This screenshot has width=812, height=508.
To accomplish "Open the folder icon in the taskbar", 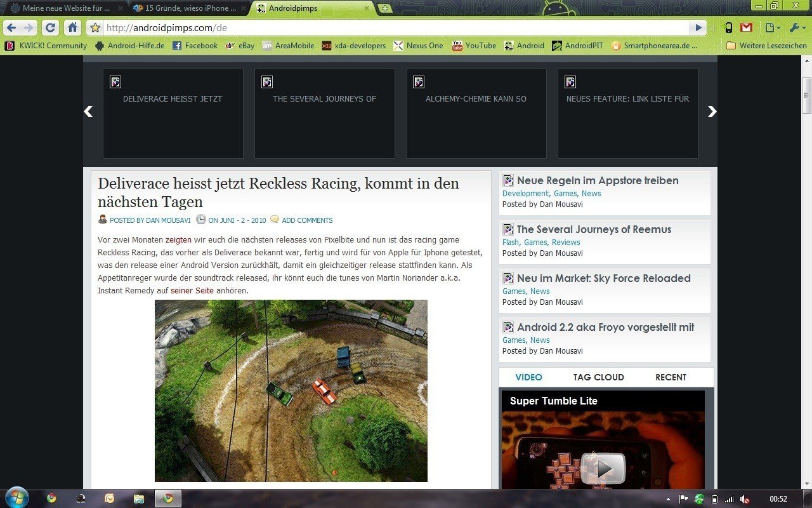I will click(x=139, y=498).
